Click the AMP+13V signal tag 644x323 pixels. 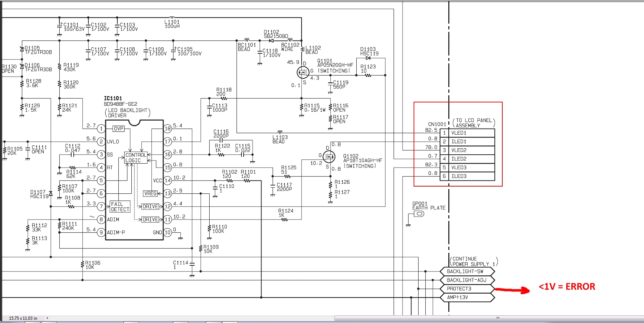467,297
